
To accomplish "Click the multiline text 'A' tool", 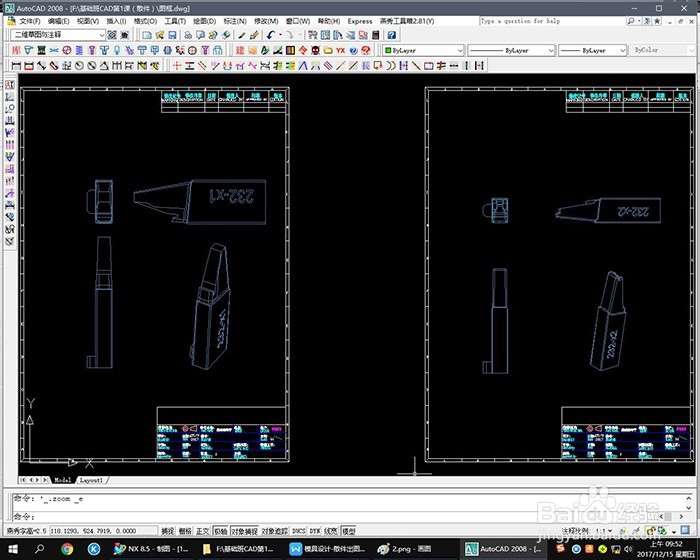I will (10, 85).
